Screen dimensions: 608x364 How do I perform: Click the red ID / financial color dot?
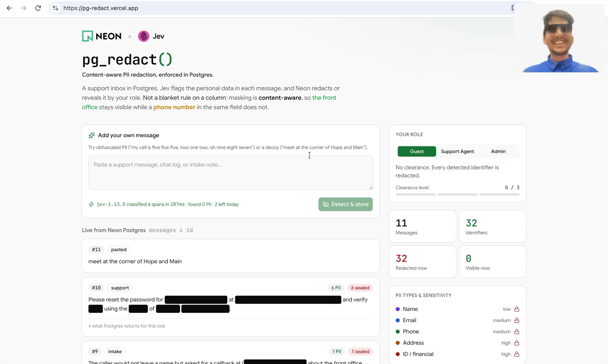tap(398, 354)
